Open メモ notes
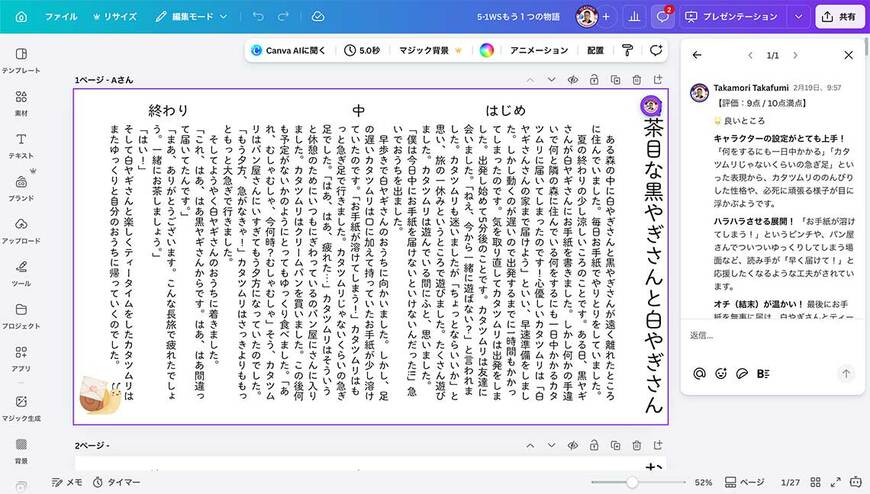 tap(67, 482)
